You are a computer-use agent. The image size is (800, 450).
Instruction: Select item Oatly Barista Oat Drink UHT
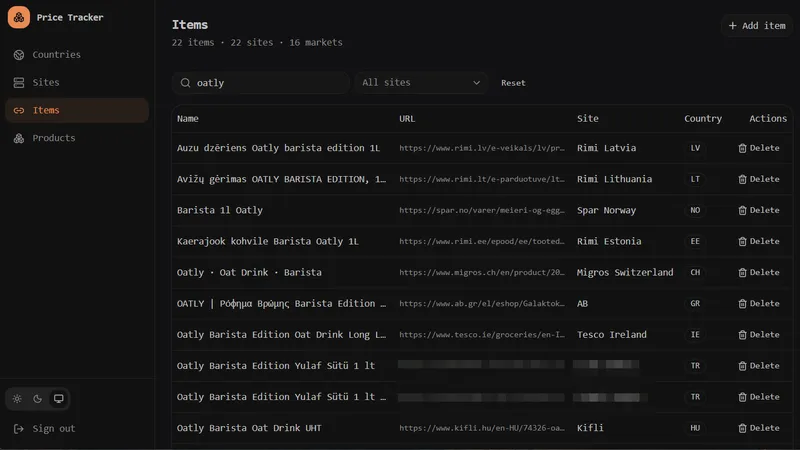(x=249, y=428)
